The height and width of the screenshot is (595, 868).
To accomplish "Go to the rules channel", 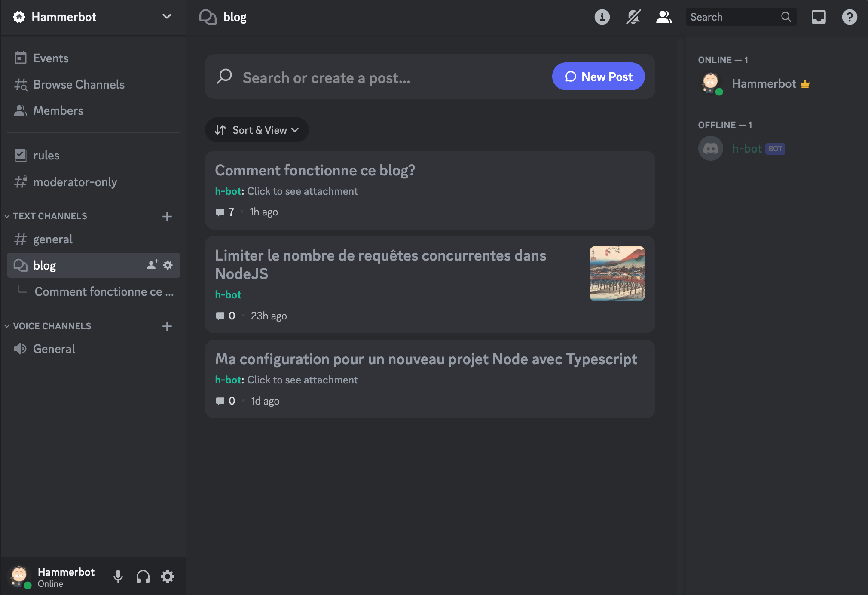I will click(x=94, y=155).
